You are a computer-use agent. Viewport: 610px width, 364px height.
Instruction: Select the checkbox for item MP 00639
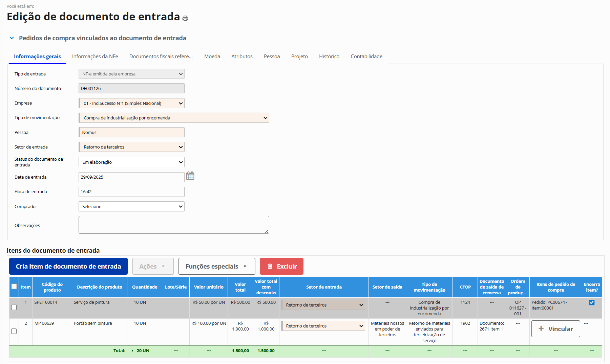(14, 331)
